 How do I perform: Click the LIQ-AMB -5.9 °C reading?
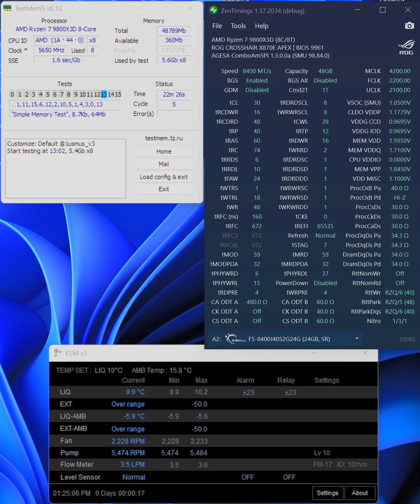click(x=134, y=416)
